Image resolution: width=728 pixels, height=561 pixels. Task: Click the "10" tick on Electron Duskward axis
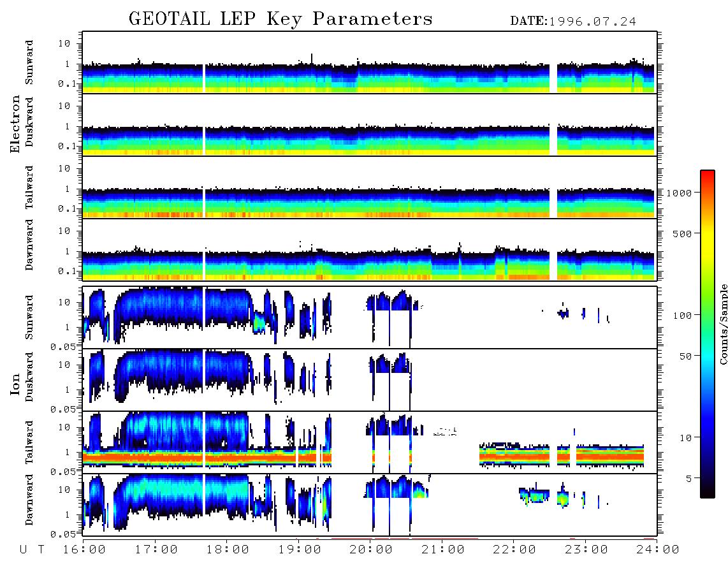click(64, 106)
